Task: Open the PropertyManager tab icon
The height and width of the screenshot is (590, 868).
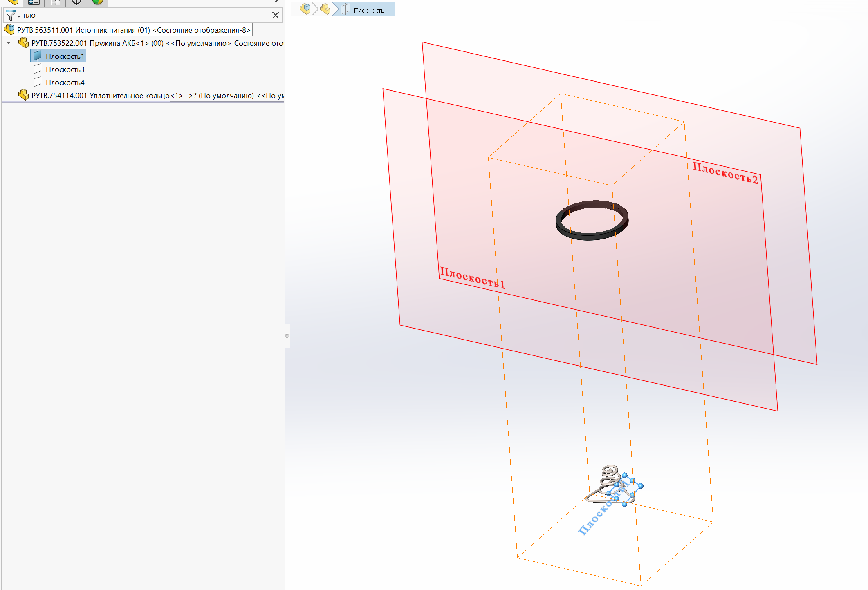Action: (34, 2)
